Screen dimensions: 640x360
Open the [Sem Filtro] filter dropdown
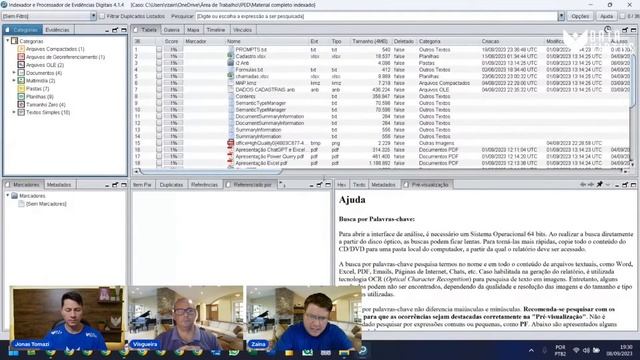coord(93,16)
